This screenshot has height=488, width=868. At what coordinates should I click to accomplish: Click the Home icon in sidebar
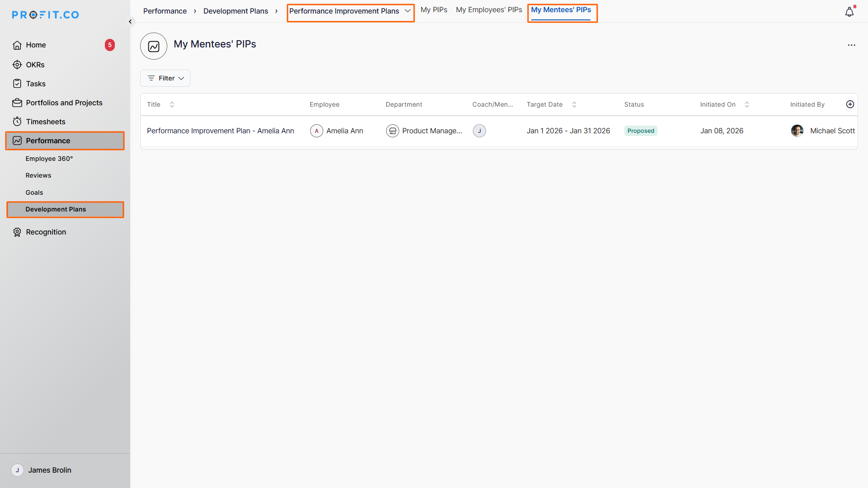tap(17, 45)
